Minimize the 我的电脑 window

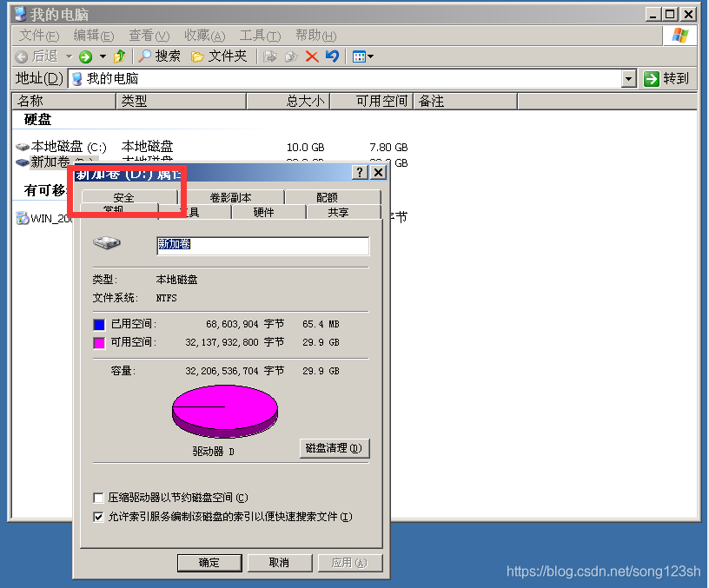(x=653, y=15)
